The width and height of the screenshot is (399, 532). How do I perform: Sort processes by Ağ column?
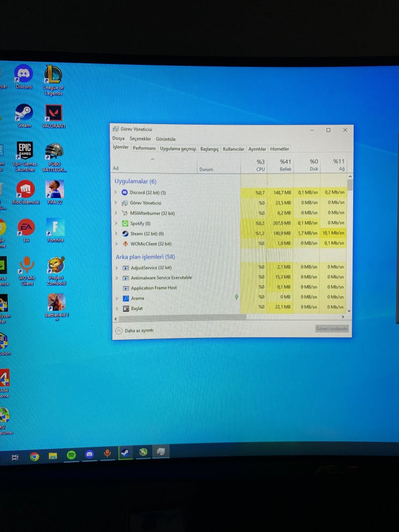click(x=333, y=165)
